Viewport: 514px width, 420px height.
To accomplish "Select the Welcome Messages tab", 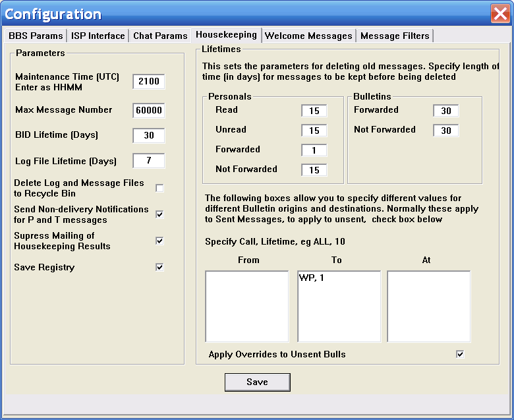I will click(x=308, y=36).
